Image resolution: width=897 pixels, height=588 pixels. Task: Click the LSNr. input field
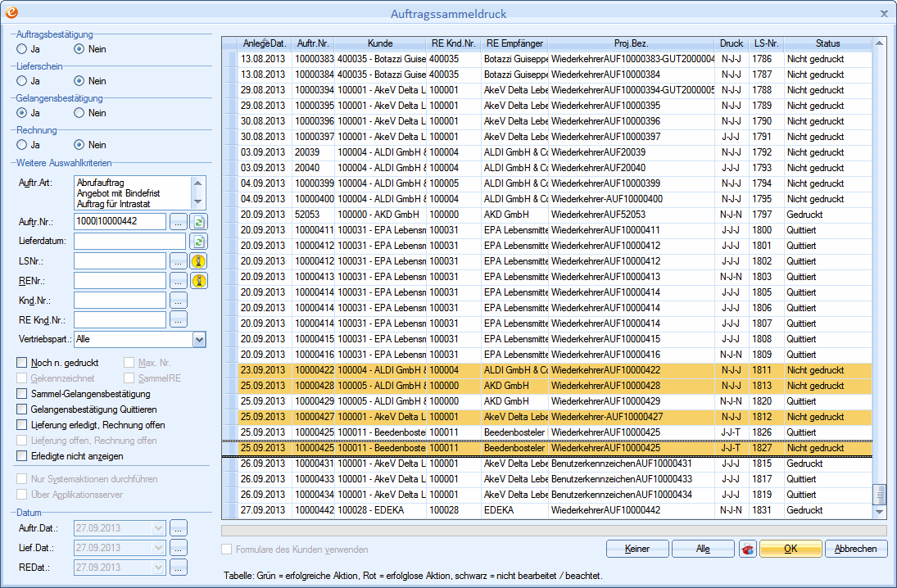click(120, 261)
